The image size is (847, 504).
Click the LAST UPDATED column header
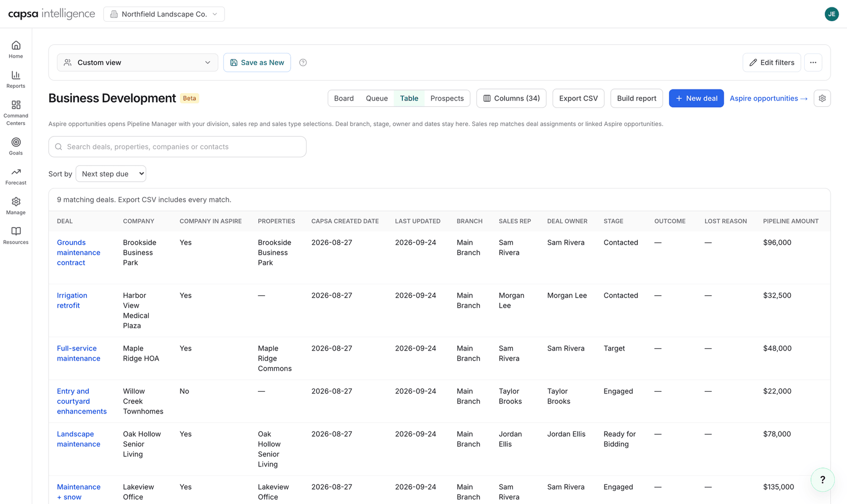[x=418, y=221]
